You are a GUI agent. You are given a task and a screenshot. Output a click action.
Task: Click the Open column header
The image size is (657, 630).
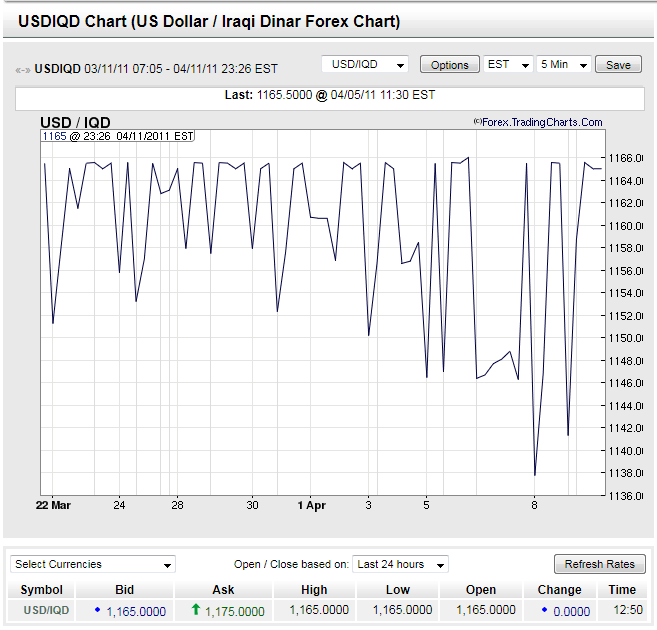(x=481, y=590)
